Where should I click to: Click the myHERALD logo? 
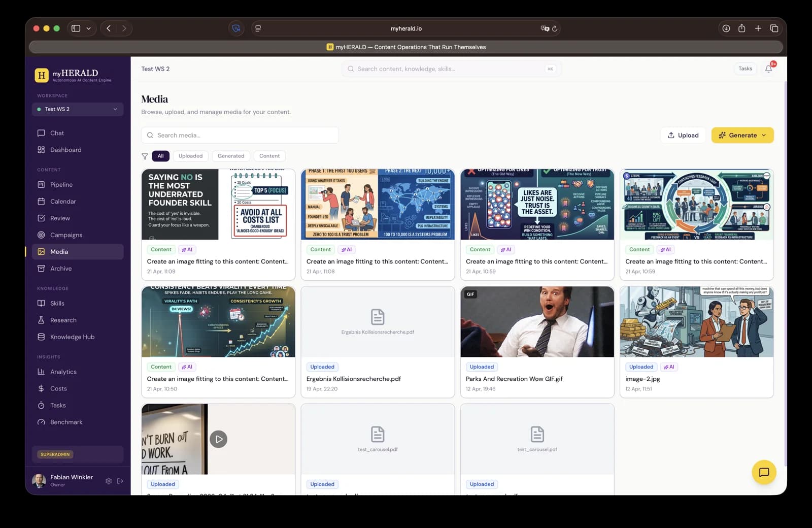(73, 75)
